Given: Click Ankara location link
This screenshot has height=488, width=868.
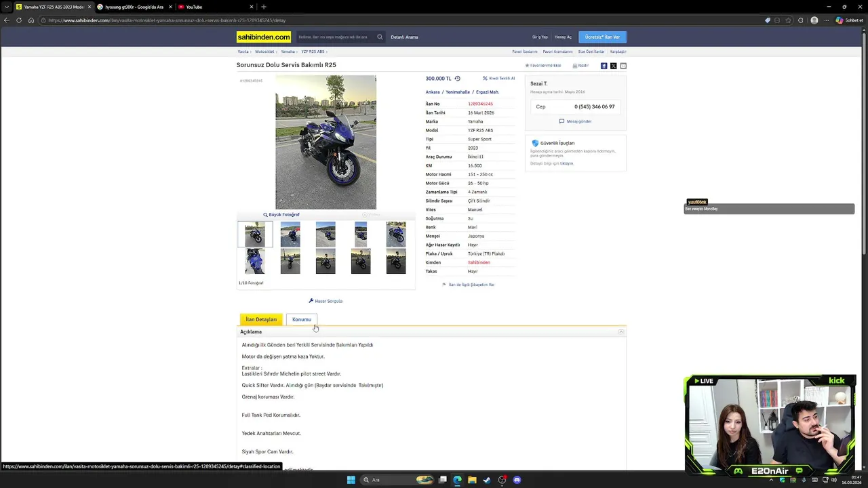Looking at the screenshot, I should pos(433,91).
